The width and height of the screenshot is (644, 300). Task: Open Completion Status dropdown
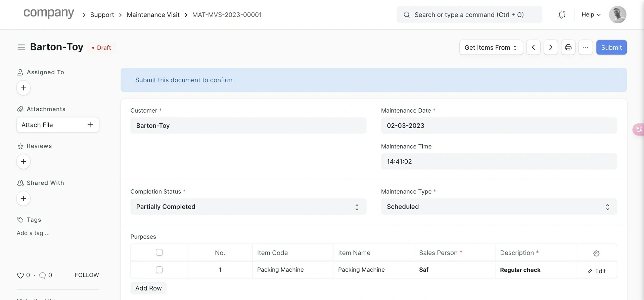248,207
